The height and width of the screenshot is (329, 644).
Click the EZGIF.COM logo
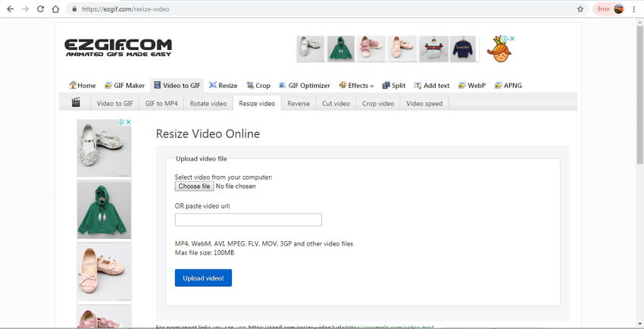point(118,48)
